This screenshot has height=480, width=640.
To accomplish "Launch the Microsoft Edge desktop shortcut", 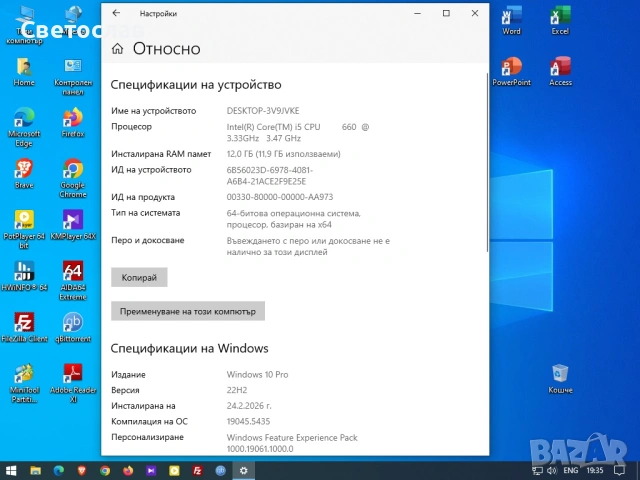I will [x=24, y=127].
